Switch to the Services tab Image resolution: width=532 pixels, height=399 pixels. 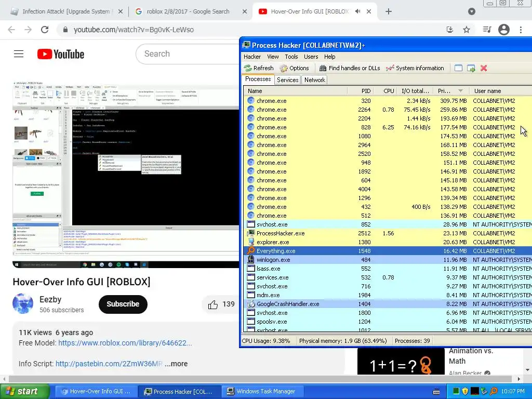click(x=287, y=80)
